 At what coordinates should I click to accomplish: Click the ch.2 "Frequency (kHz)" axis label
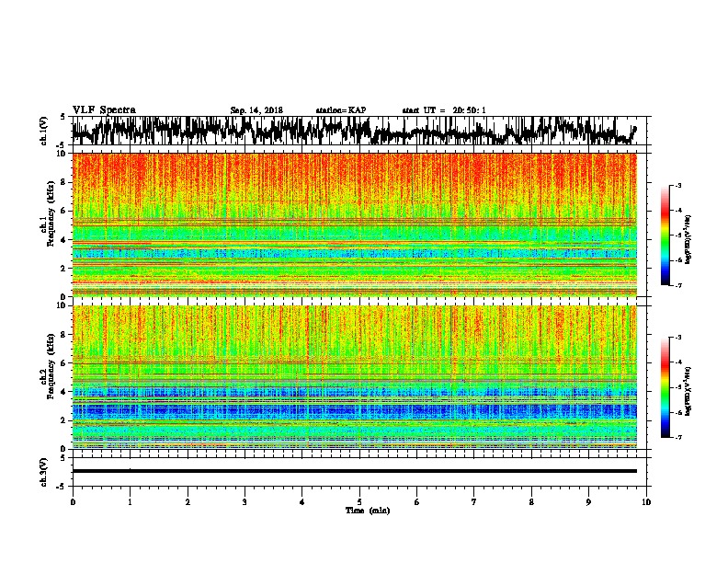(51, 366)
